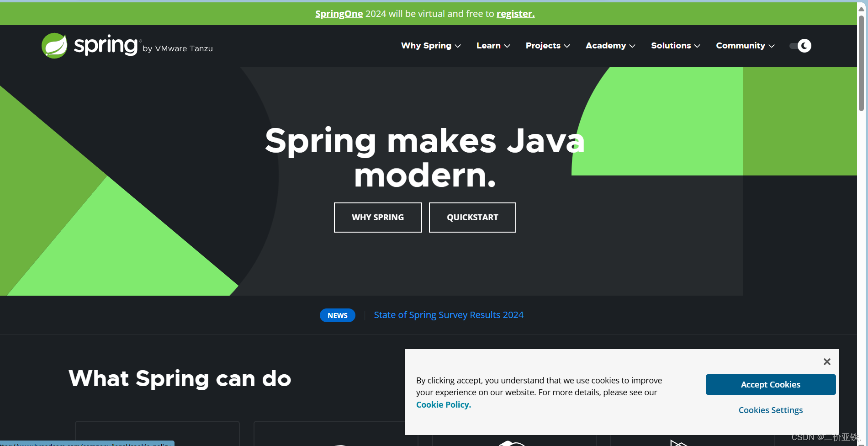The height and width of the screenshot is (446, 868).
Task: Close the cookie consent banner
Action: pyautogui.click(x=827, y=361)
